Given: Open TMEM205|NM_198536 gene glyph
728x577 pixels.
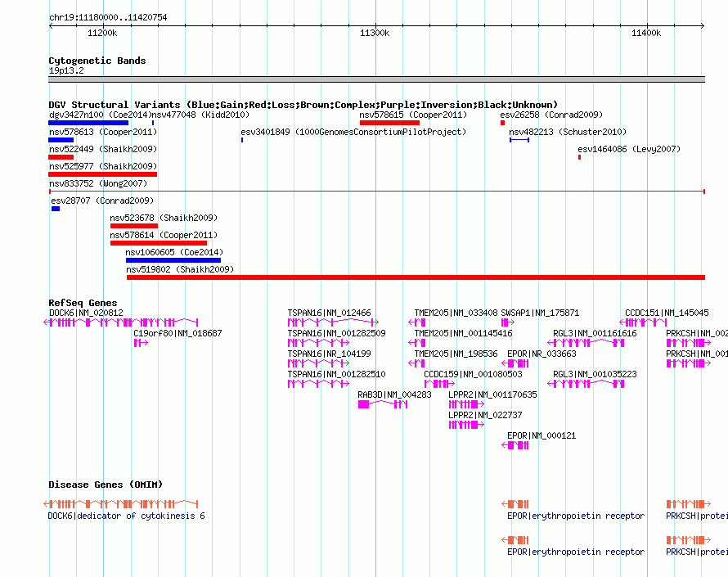Looking at the screenshot, I should point(417,363).
